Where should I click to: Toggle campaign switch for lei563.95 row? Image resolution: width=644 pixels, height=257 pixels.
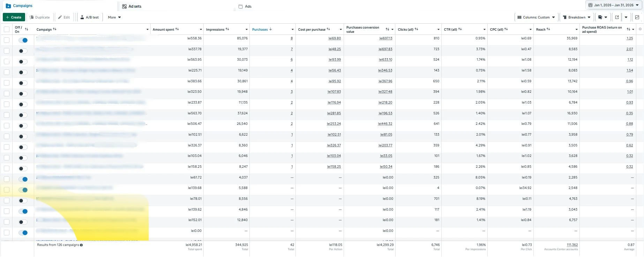coord(23,62)
